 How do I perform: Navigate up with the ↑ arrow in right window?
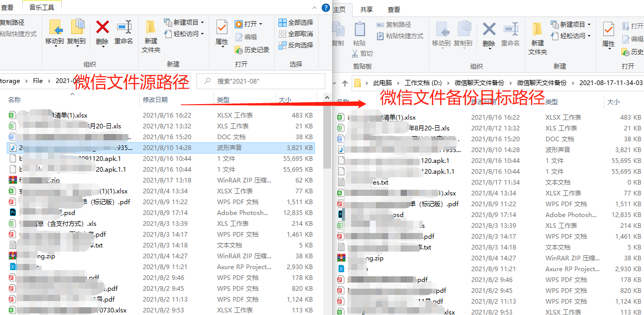pos(344,81)
